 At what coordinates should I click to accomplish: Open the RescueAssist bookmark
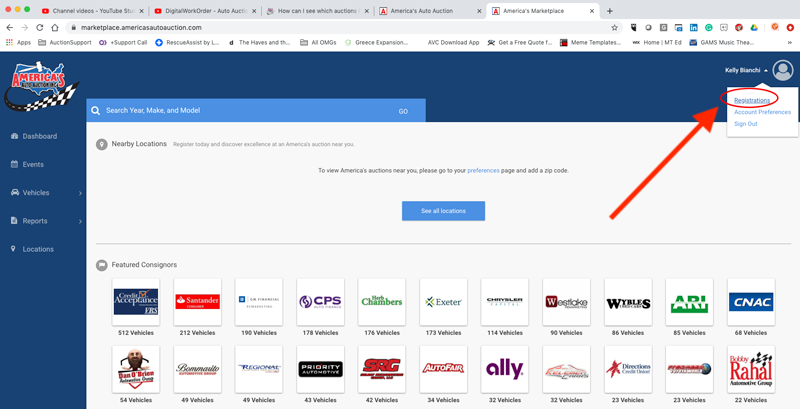(x=187, y=43)
